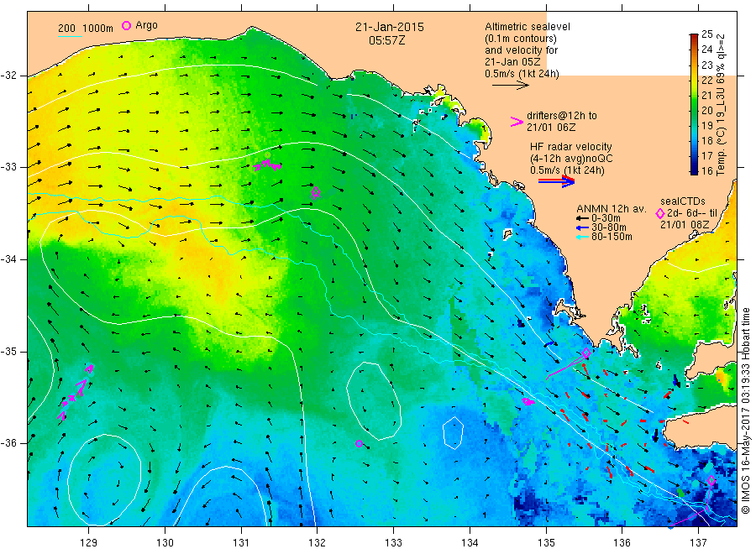Click the '(4-12h avg)noQC' text
The width and height of the screenshot is (756, 554).
tap(571, 159)
